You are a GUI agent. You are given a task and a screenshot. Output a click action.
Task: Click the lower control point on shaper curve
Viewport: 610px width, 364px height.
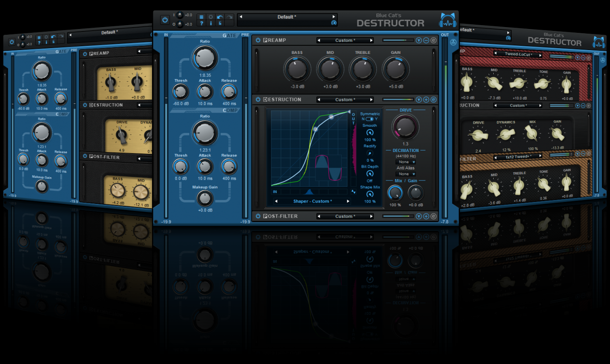[315, 129]
